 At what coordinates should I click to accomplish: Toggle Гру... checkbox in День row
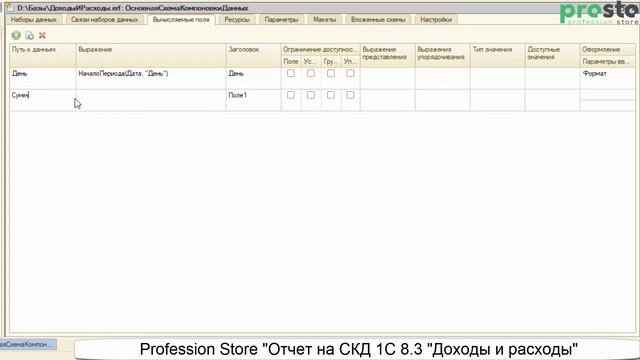[331, 73]
